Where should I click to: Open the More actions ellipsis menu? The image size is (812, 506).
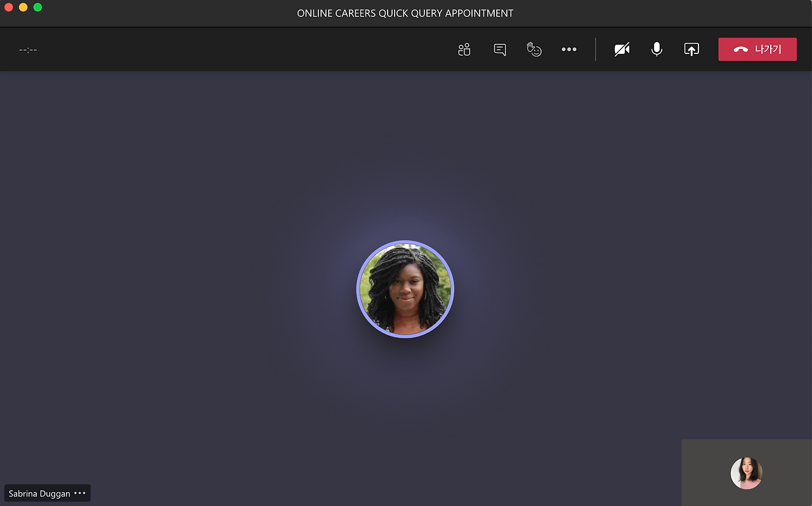pos(569,50)
